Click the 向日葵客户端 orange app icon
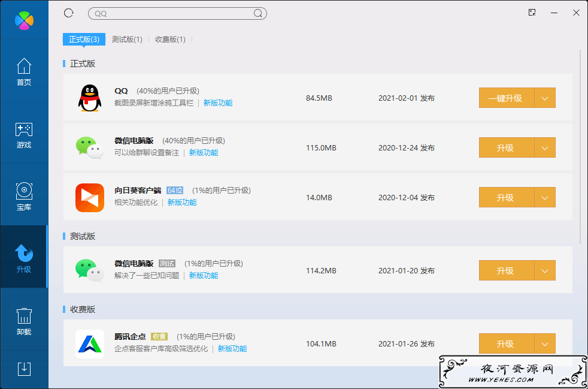588x389 pixels. pos(90,198)
